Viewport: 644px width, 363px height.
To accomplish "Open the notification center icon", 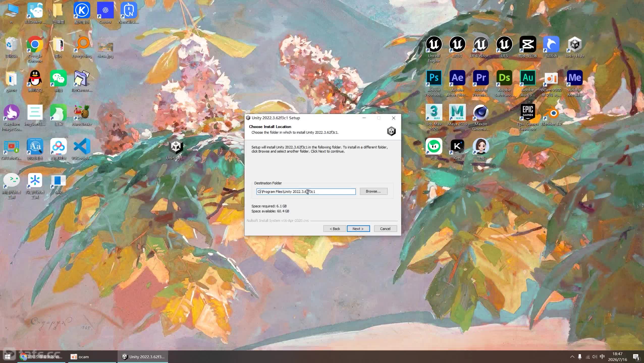I will (636, 357).
